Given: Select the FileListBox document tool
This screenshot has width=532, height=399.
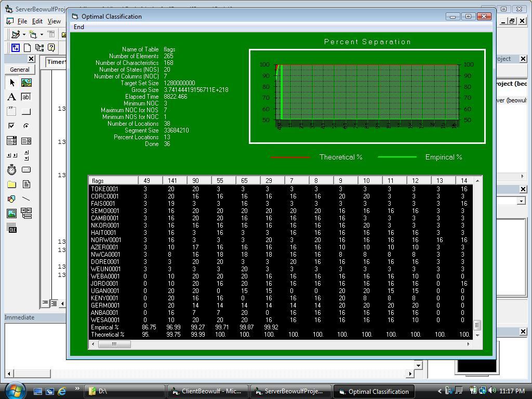Looking at the screenshot, I should [26, 184].
